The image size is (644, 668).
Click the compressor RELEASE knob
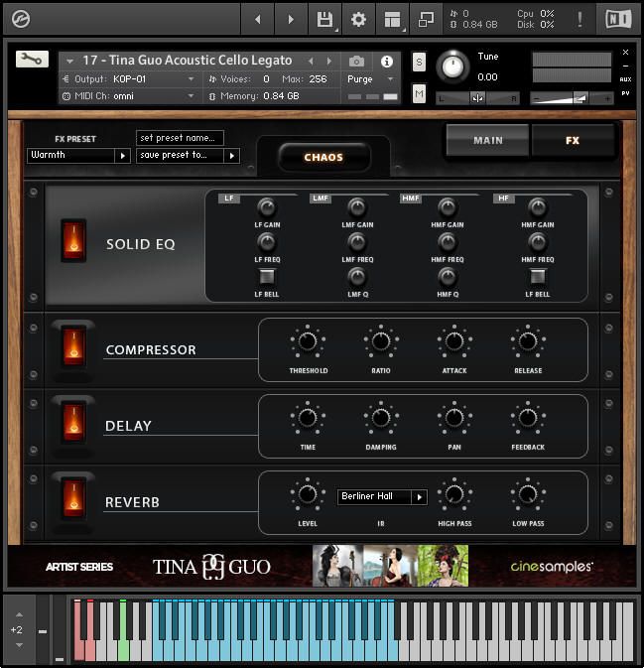coord(528,341)
